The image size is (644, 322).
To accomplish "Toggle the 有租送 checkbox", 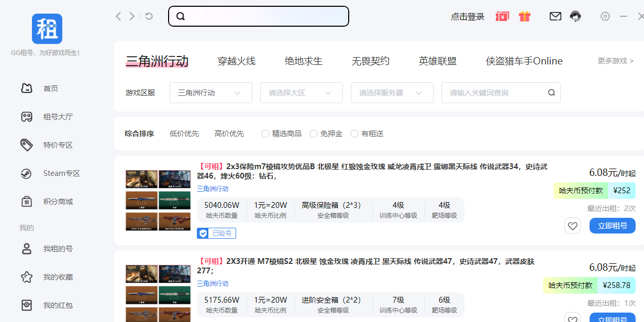I will [354, 134].
